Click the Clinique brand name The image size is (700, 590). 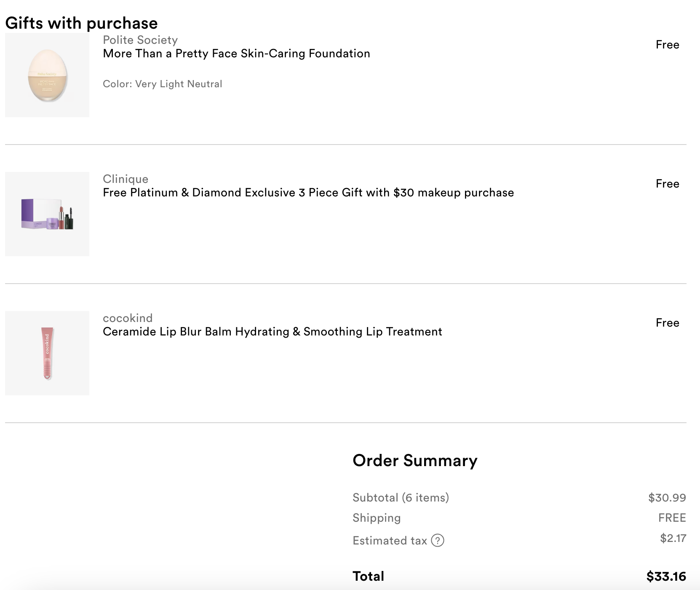(126, 179)
